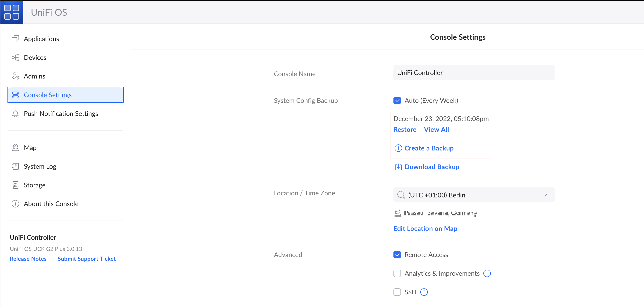Viewport: 644px width, 307px height.
Task: Click the Storage disk icon
Action: tap(15, 185)
